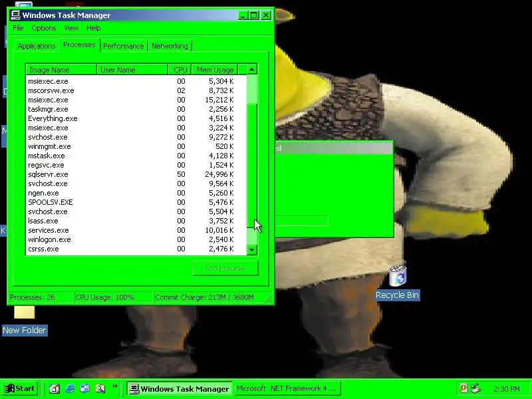532x399 pixels.
Task: Activate the Microsoft .NET Framework 4 taskbar button
Action: (x=287, y=388)
